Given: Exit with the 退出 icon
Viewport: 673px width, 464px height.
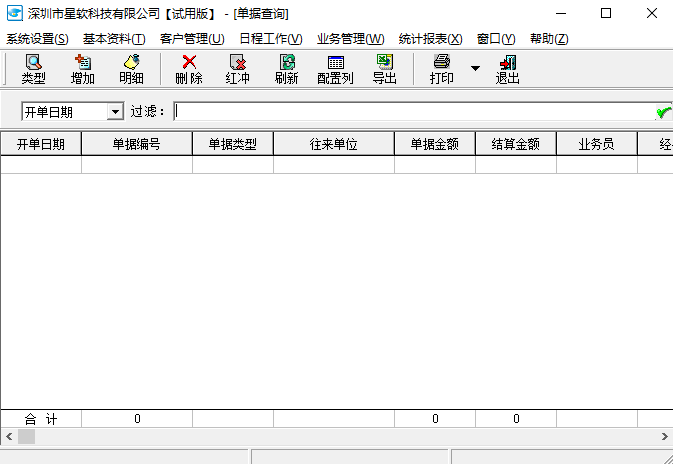Looking at the screenshot, I should coord(508,69).
